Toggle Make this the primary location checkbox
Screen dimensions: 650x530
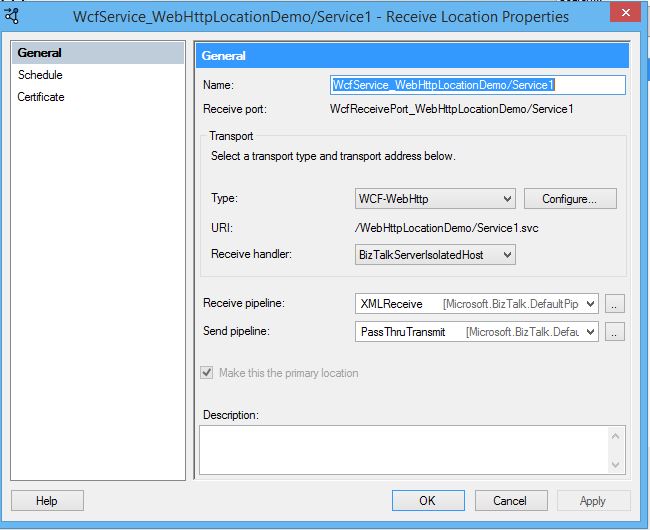click(207, 373)
